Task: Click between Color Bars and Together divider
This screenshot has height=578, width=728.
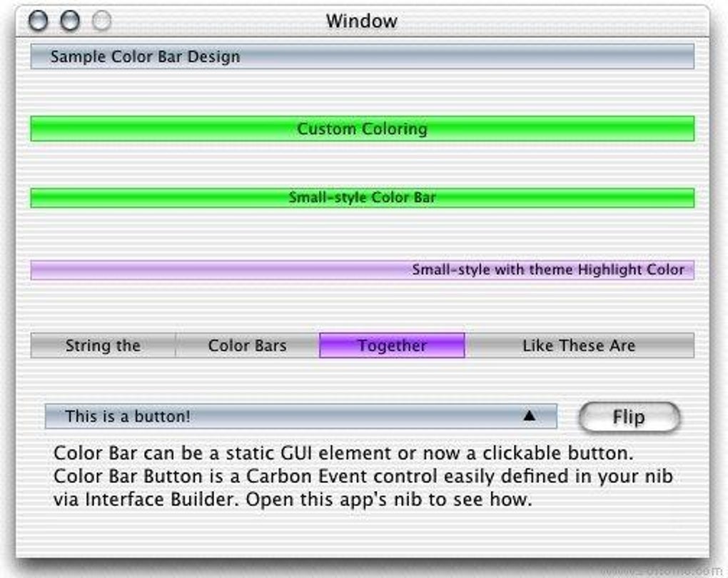Action: (320, 345)
